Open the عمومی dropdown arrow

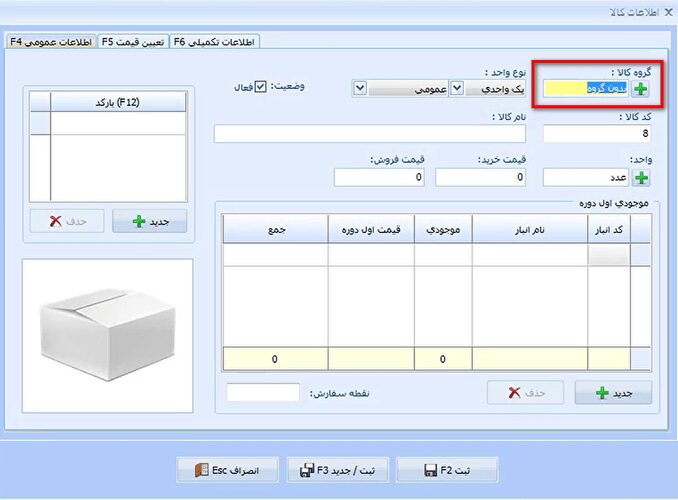360,89
